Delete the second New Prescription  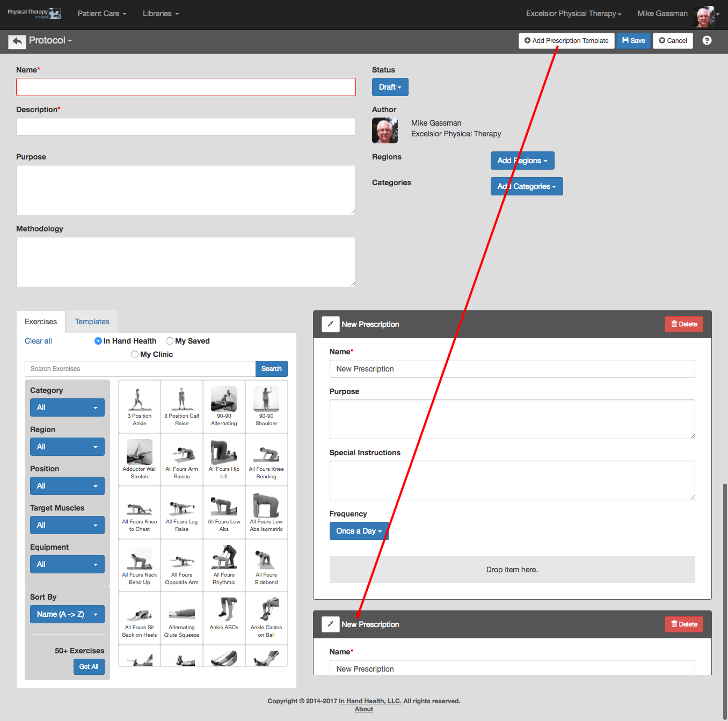(x=684, y=624)
